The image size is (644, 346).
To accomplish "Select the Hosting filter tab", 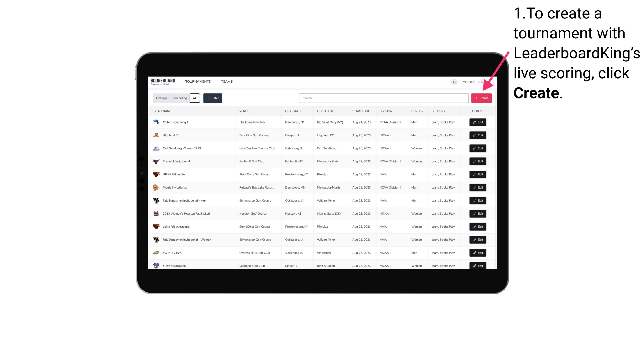I will point(161,98).
